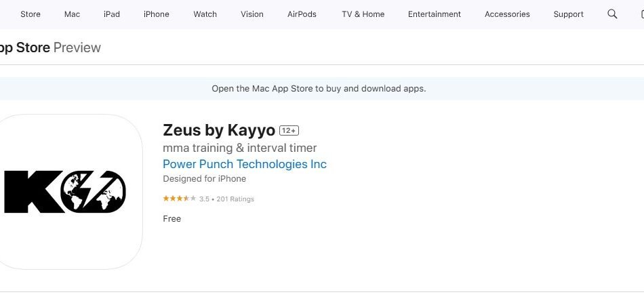Open the Mac menu item
The width and height of the screenshot is (644, 303).
(72, 14)
